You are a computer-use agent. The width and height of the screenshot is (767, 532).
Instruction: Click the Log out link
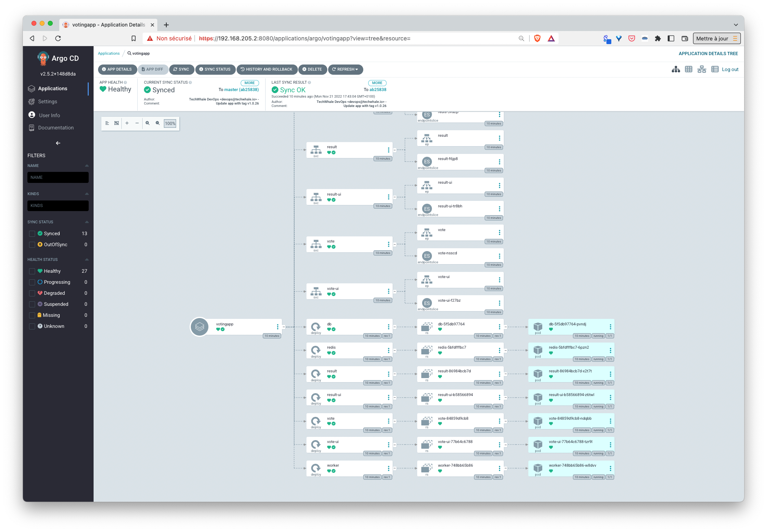click(730, 69)
